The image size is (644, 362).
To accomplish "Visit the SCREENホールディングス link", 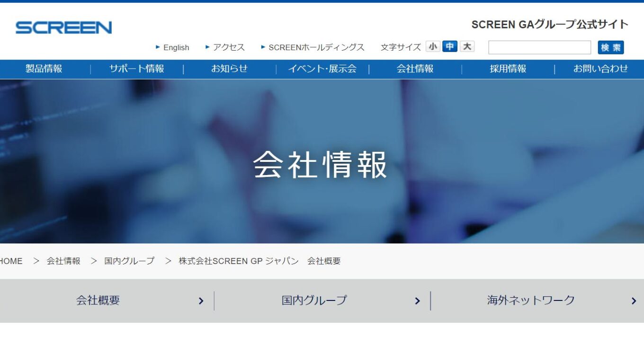I will pyautogui.click(x=316, y=47).
